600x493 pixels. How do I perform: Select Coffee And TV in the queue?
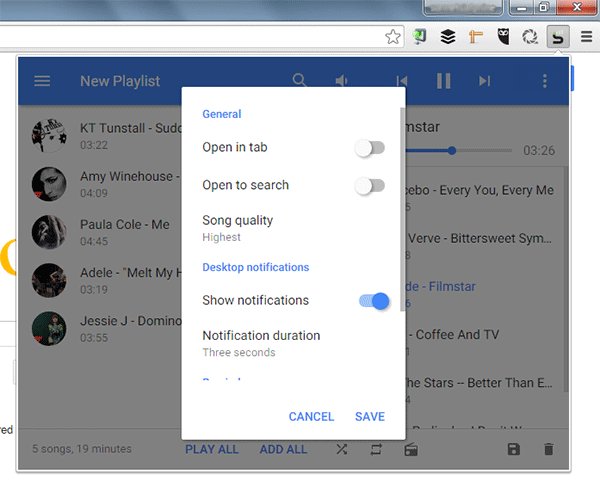pyautogui.click(x=484, y=343)
